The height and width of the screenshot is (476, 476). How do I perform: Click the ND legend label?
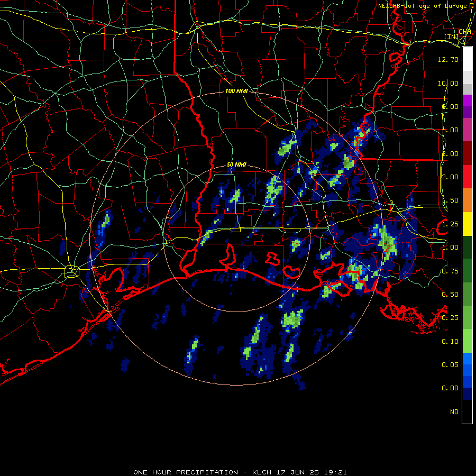454,412
